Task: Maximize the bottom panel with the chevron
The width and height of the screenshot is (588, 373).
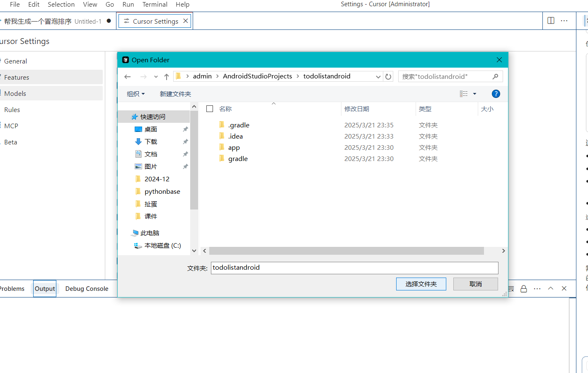Action: [551, 288]
